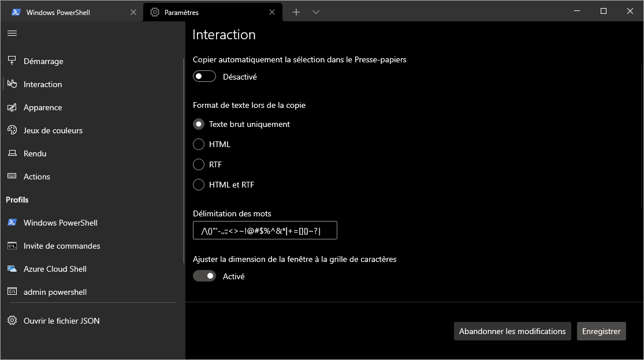Open the Actions keyboard settings
This screenshot has width=644, height=360.
36,177
